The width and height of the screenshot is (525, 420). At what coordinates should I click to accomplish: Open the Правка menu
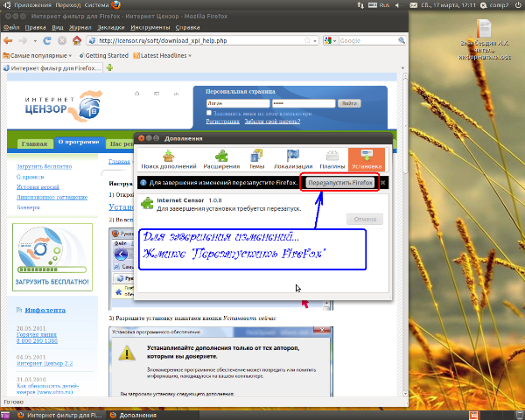pos(35,27)
